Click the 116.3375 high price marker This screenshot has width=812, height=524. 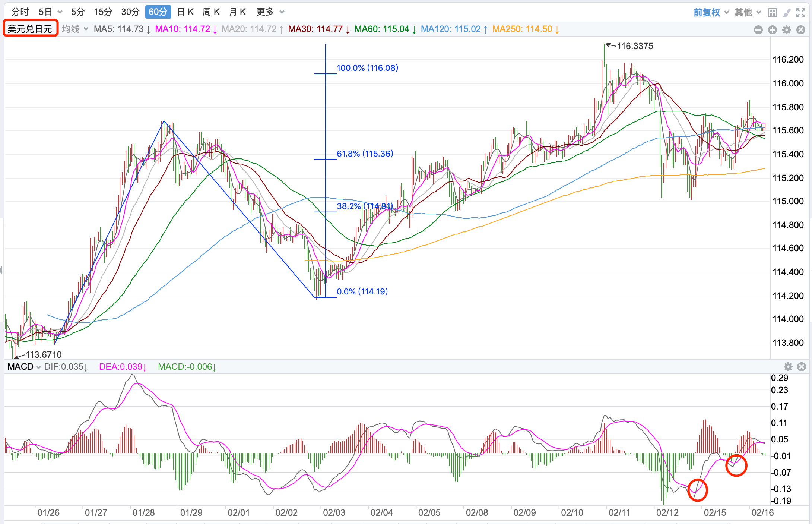pos(635,46)
